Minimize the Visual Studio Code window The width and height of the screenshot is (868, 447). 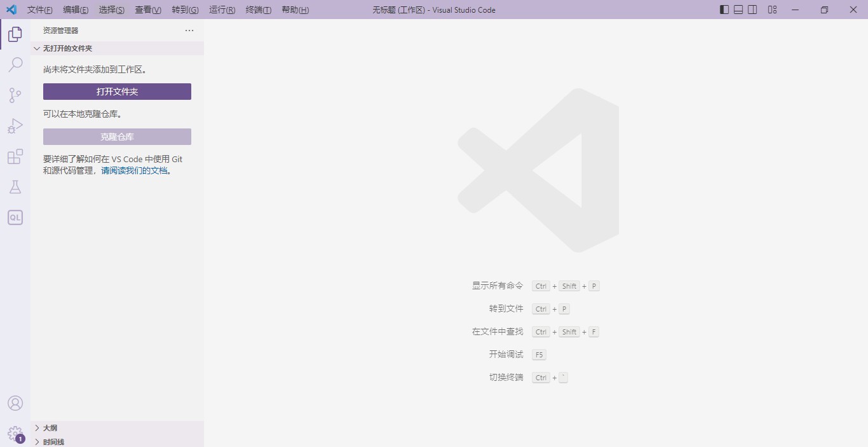[x=795, y=10]
